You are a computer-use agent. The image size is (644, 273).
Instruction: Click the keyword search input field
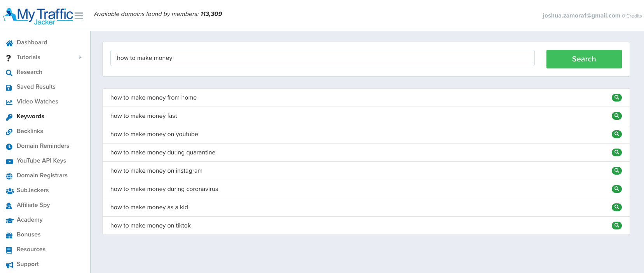[322, 58]
